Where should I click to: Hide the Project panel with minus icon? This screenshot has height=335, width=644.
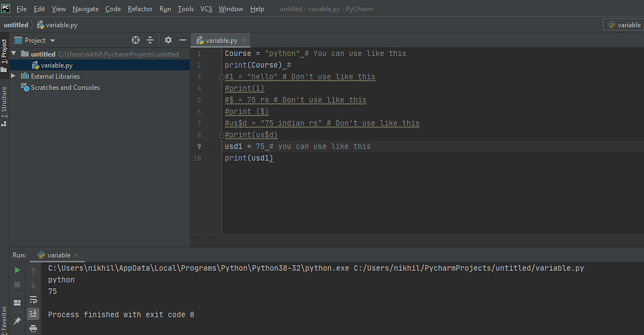coord(183,40)
